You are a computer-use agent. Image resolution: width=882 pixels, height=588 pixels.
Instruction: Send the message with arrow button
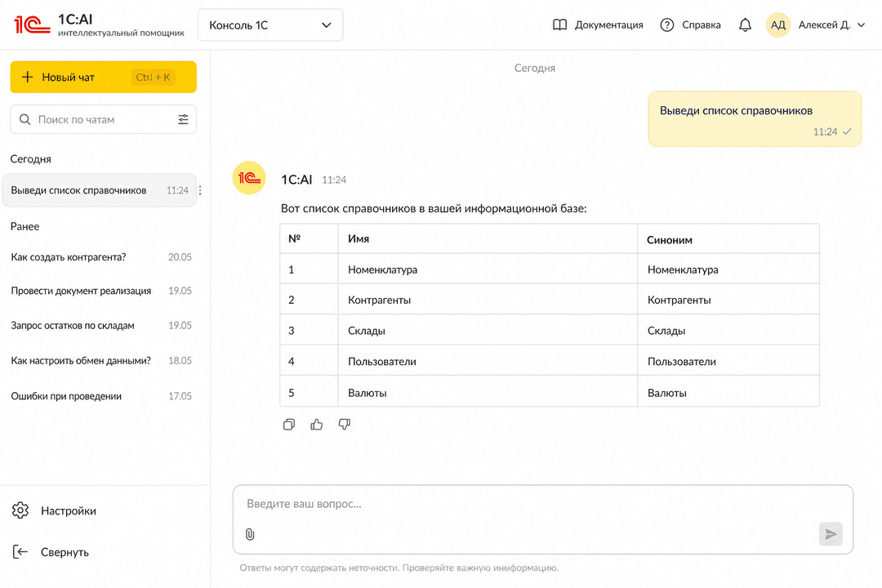831,534
